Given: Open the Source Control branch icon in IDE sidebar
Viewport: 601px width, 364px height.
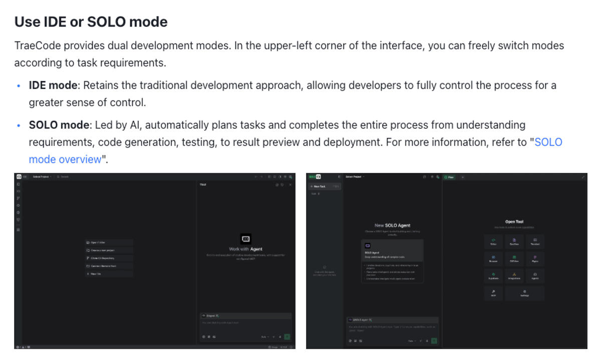Looking at the screenshot, I should coord(18,198).
